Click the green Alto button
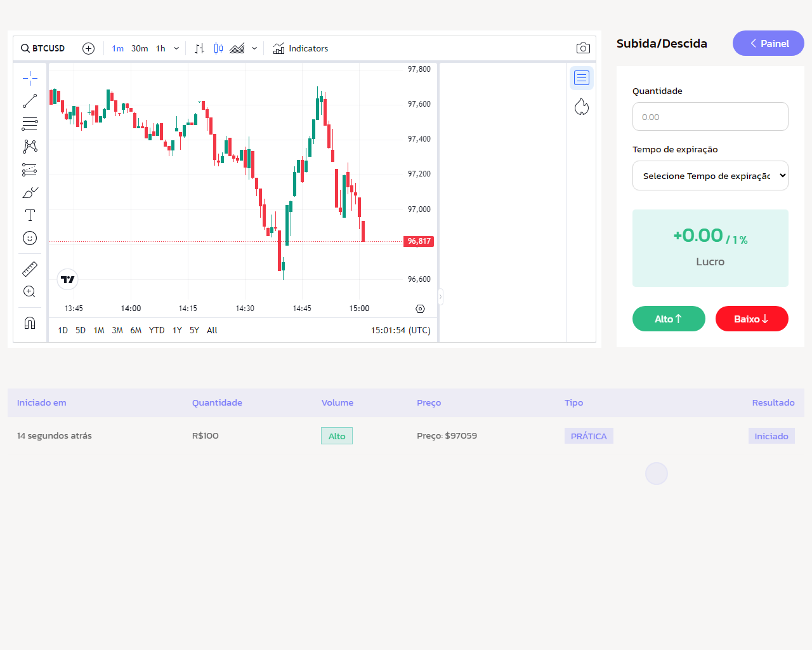The width and height of the screenshot is (812, 650). (669, 319)
